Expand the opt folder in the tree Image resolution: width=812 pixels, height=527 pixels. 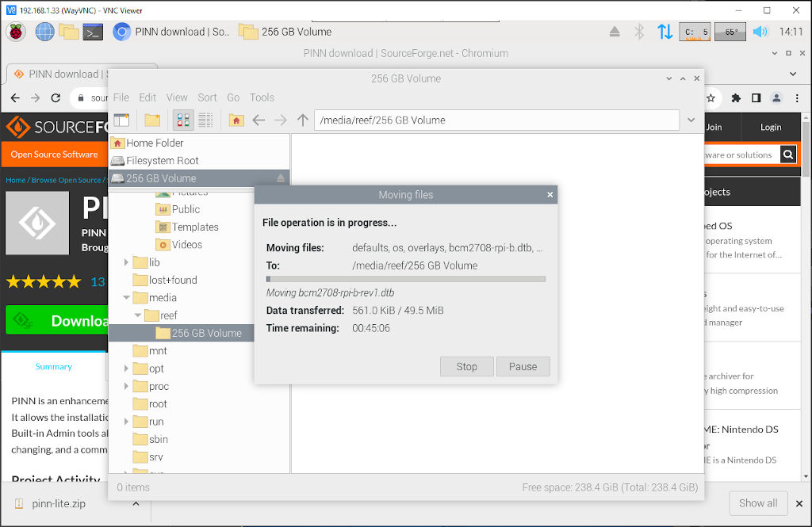pos(126,369)
